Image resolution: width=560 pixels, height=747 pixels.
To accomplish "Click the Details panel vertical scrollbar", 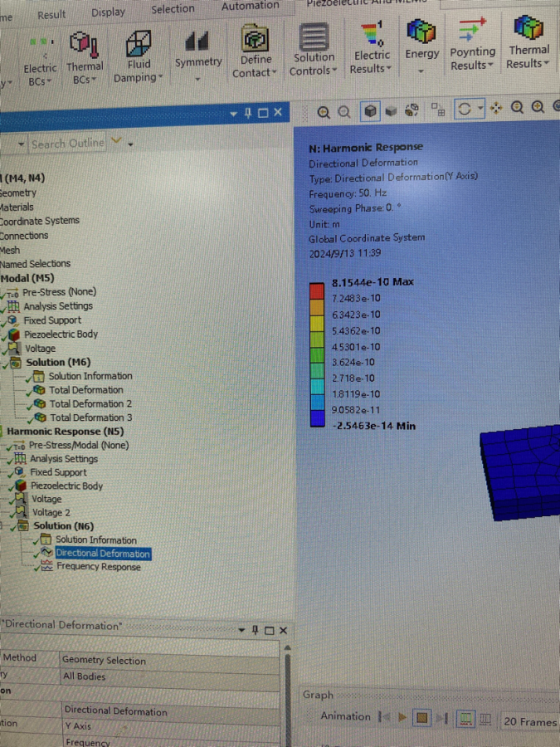I will click(288, 696).
